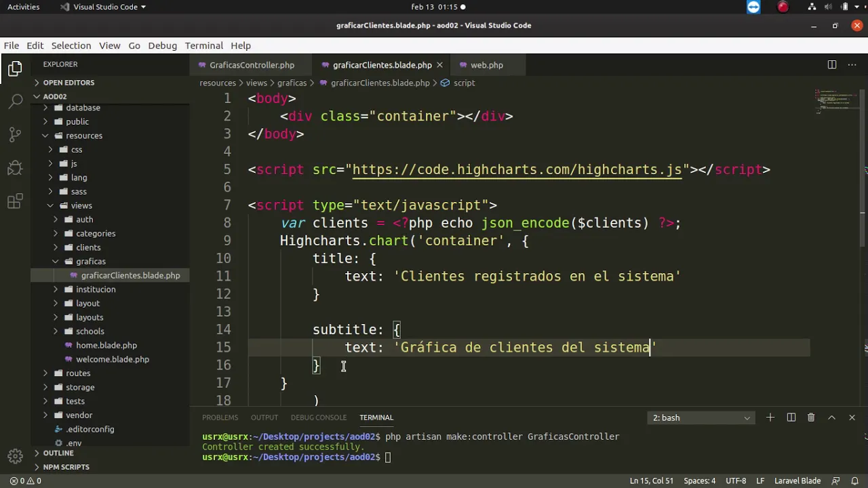Open Source Control view in activity bar
The image size is (868, 488).
click(x=15, y=134)
